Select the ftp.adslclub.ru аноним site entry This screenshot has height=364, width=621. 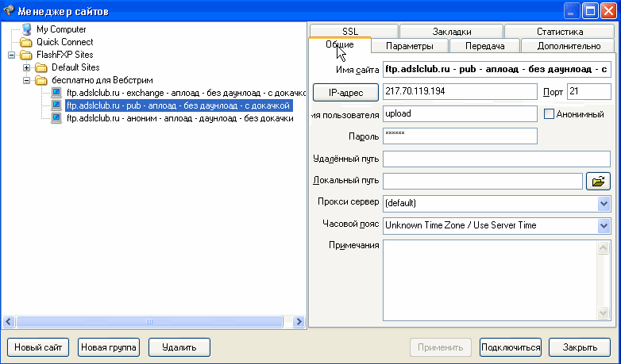(x=180, y=118)
